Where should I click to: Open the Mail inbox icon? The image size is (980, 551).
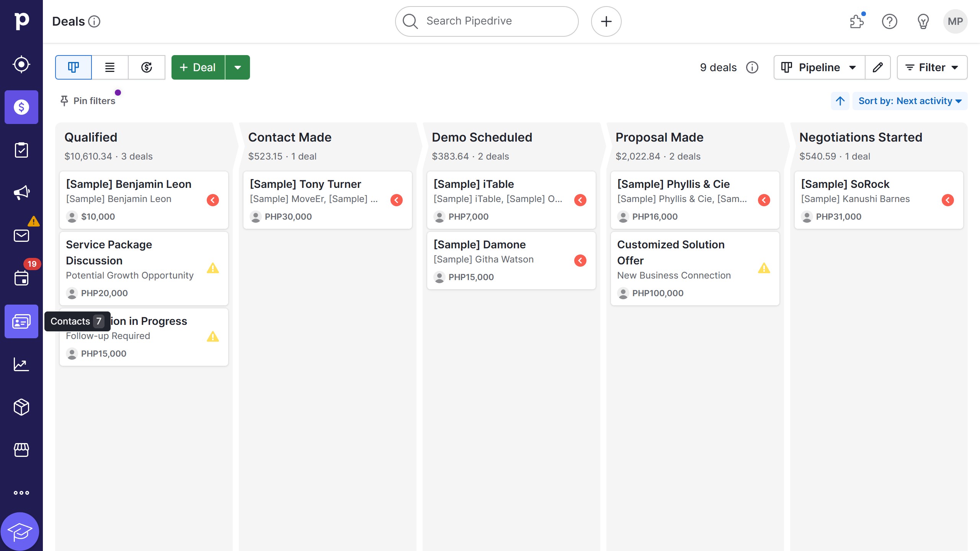pos(21,235)
